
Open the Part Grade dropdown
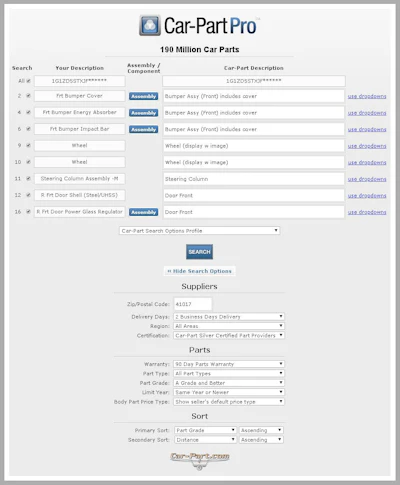click(229, 383)
